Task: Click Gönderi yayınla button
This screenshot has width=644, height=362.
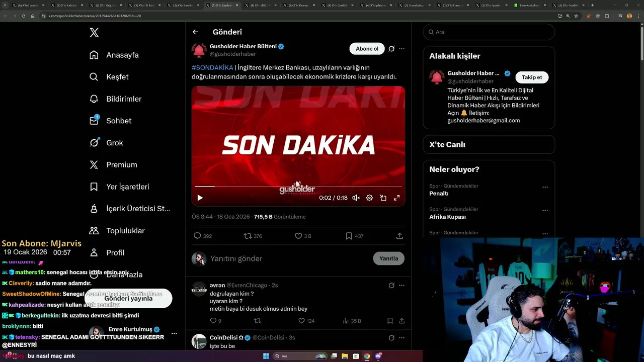Action: click(128, 298)
